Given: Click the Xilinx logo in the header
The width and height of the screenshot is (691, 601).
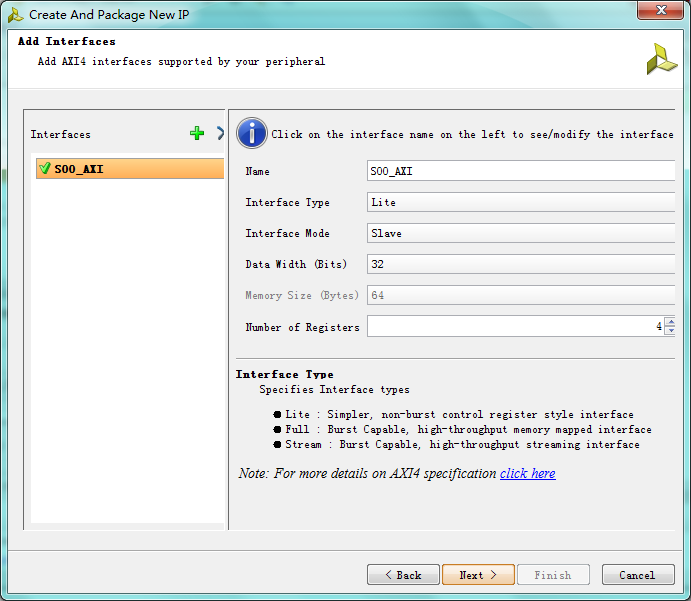Looking at the screenshot, I should pos(661,59).
